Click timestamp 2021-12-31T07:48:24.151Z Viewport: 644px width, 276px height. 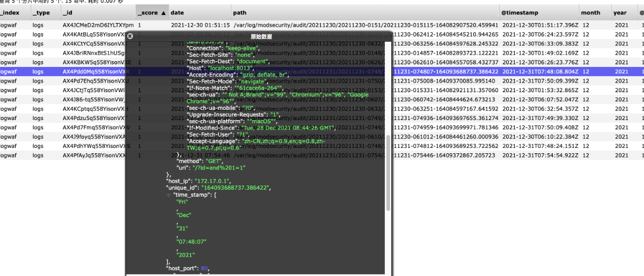click(539, 146)
